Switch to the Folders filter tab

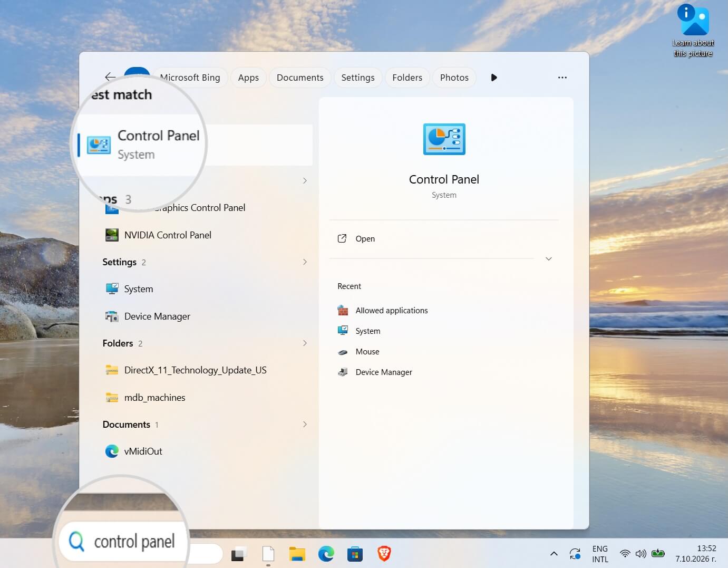pyautogui.click(x=407, y=78)
